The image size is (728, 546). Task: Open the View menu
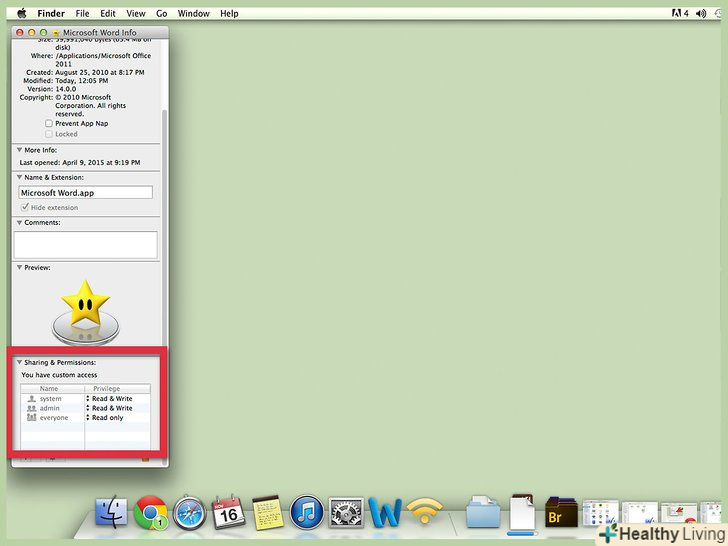pyautogui.click(x=136, y=13)
